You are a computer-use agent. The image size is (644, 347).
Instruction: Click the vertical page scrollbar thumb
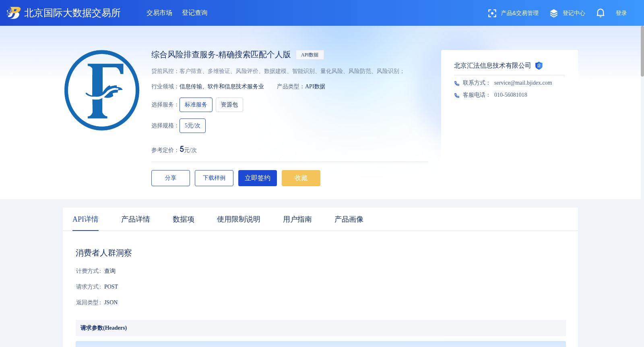click(x=642, y=51)
